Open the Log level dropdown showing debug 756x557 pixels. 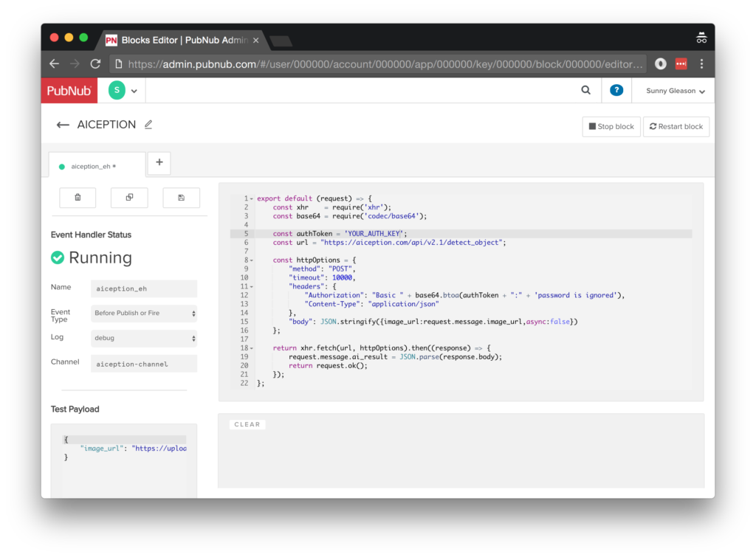tap(145, 338)
